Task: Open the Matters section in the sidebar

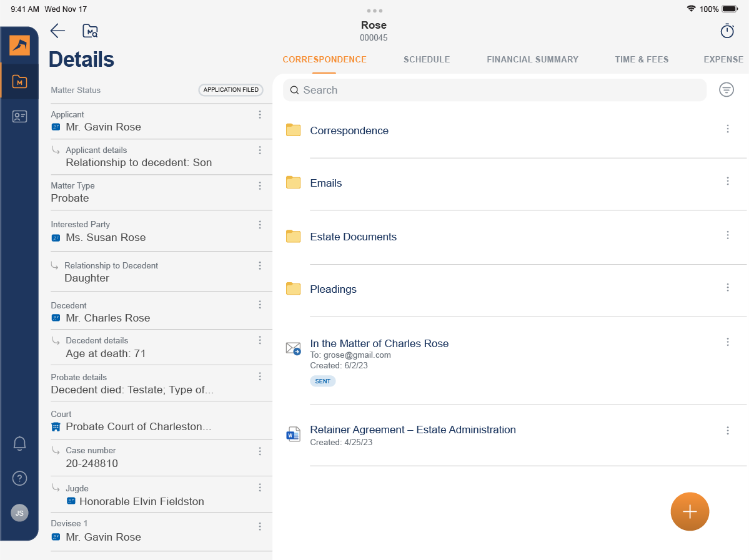Action: [x=19, y=81]
